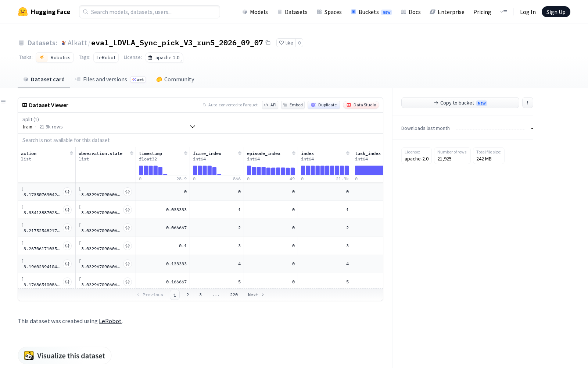Switch to the Community tab
Screen dimensions: 588x368
(175, 79)
